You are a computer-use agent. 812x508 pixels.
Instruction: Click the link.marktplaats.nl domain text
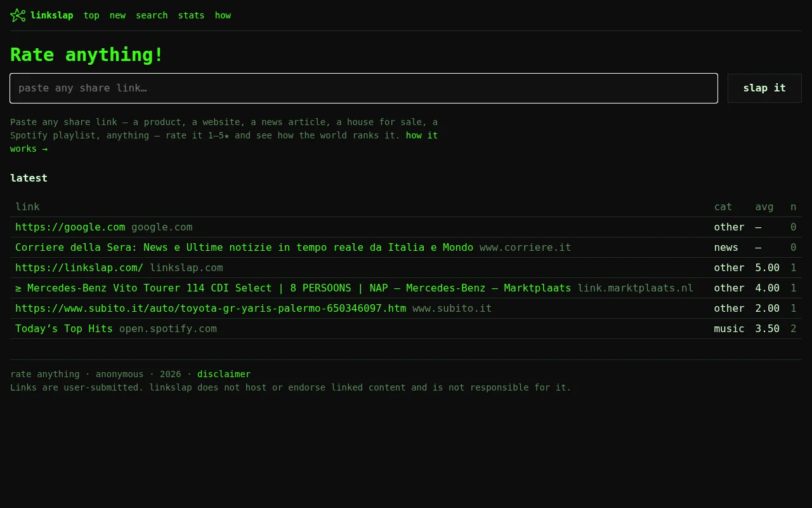click(636, 288)
